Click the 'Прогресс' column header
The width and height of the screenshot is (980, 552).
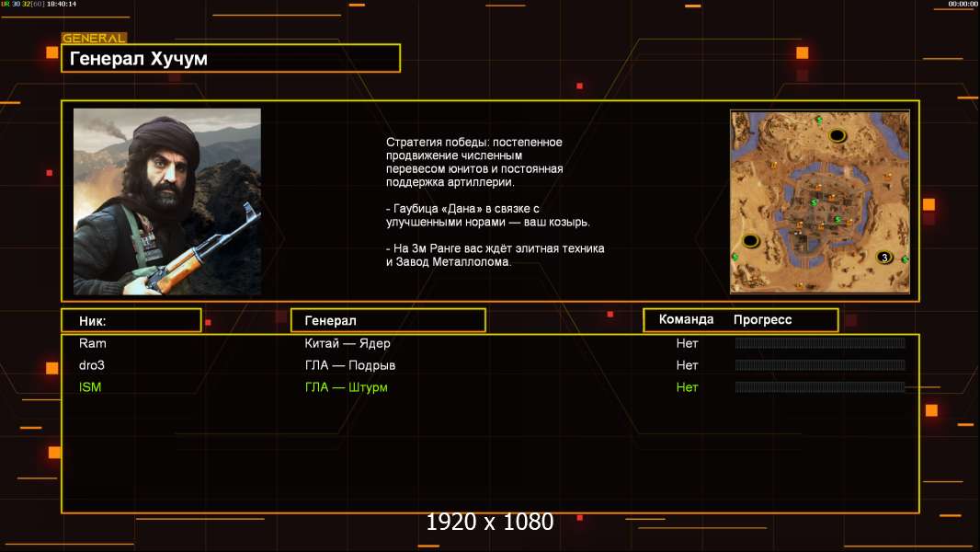[762, 320]
